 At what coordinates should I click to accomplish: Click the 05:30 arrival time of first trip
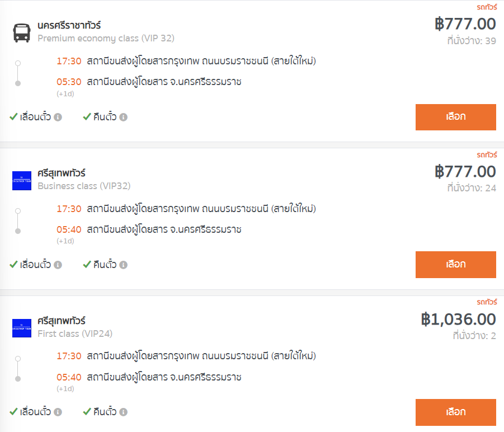pos(69,82)
